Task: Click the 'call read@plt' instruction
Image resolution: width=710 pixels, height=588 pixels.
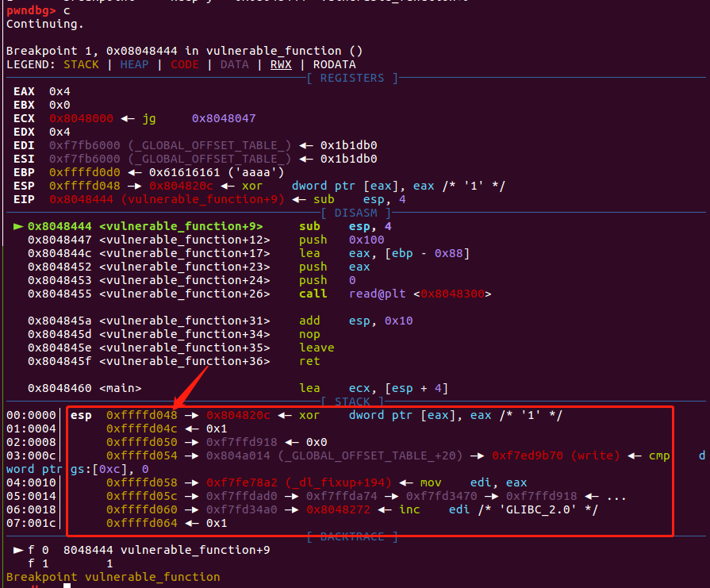Action: (x=395, y=294)
